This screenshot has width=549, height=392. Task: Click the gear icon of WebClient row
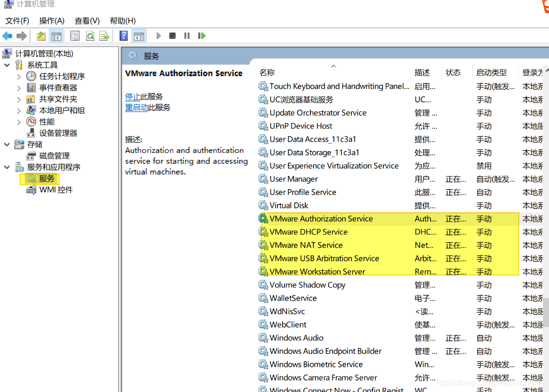point(263,324)
